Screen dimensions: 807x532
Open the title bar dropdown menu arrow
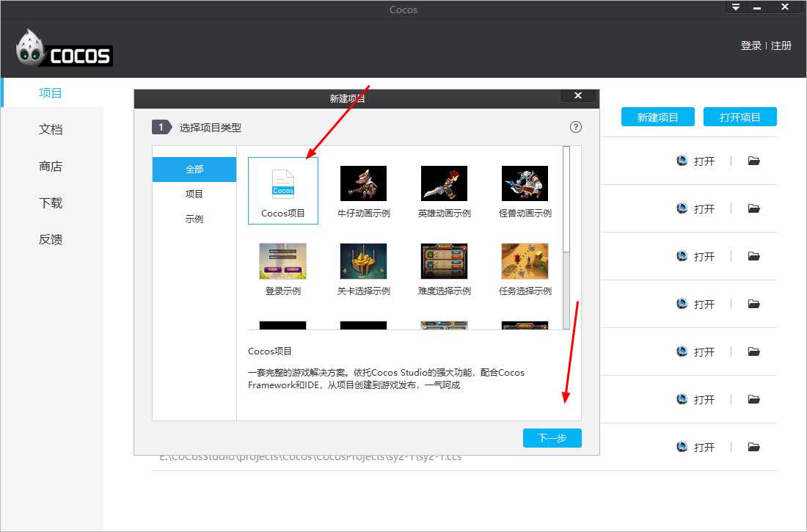click(736, 7)
